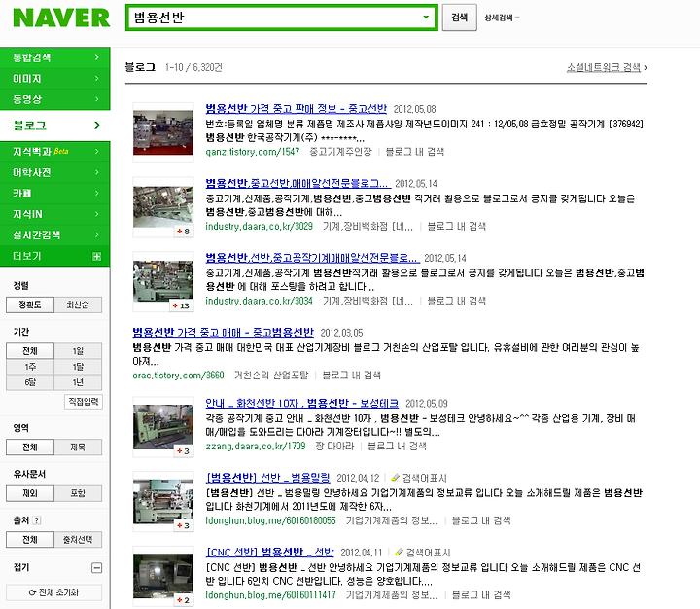The height and width of the screenshot is (609, 700).
Task: Select the 통합검색 sidebar tab
Action: point(54,57)
